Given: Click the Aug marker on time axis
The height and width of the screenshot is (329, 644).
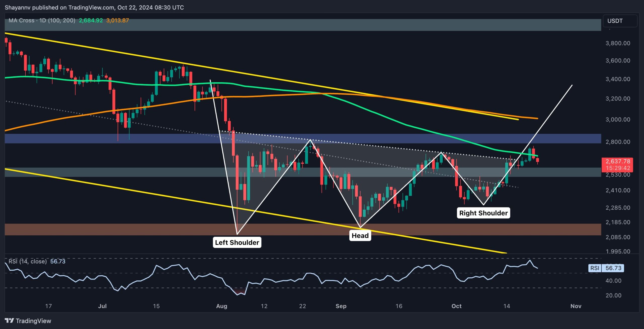Looking at the screenshot, I should tap(222, 306).
